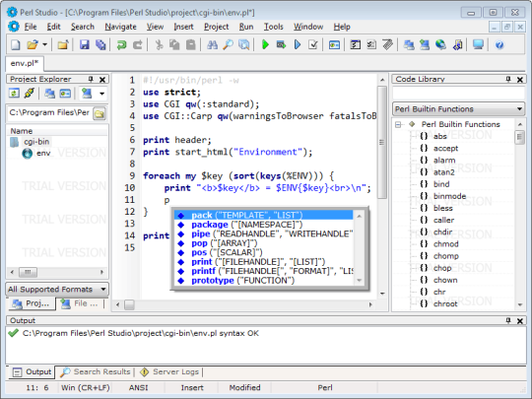Choose package from the autocomplete list
Image resolution: width=532 pixels, height=399 pixels.
[x=263, y=225]
